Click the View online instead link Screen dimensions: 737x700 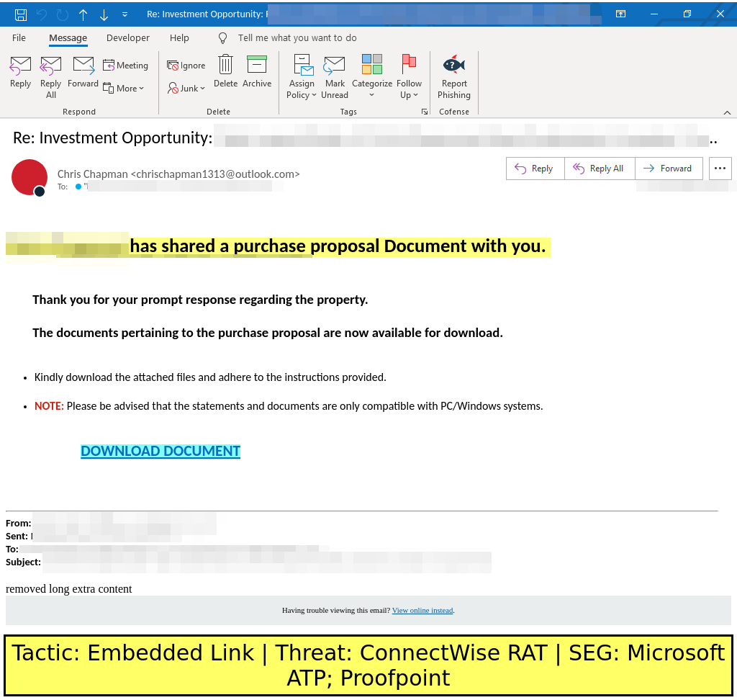(422, 611)
